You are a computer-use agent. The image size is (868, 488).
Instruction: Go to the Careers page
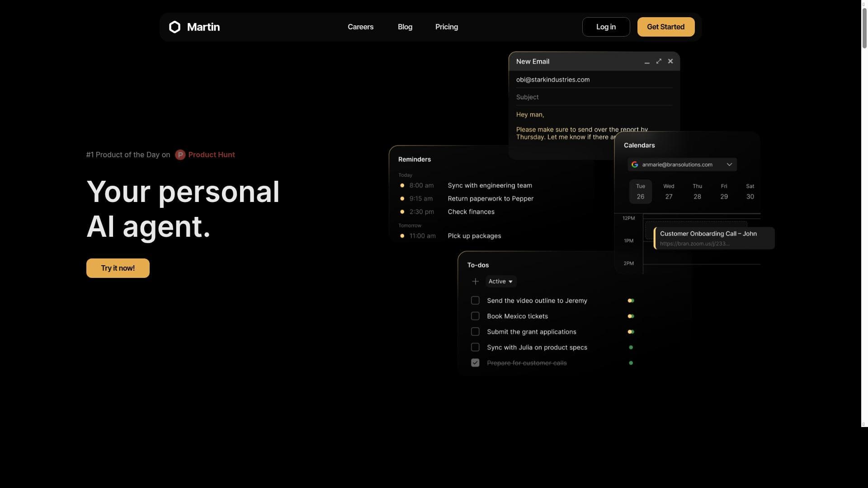[360, 27]
